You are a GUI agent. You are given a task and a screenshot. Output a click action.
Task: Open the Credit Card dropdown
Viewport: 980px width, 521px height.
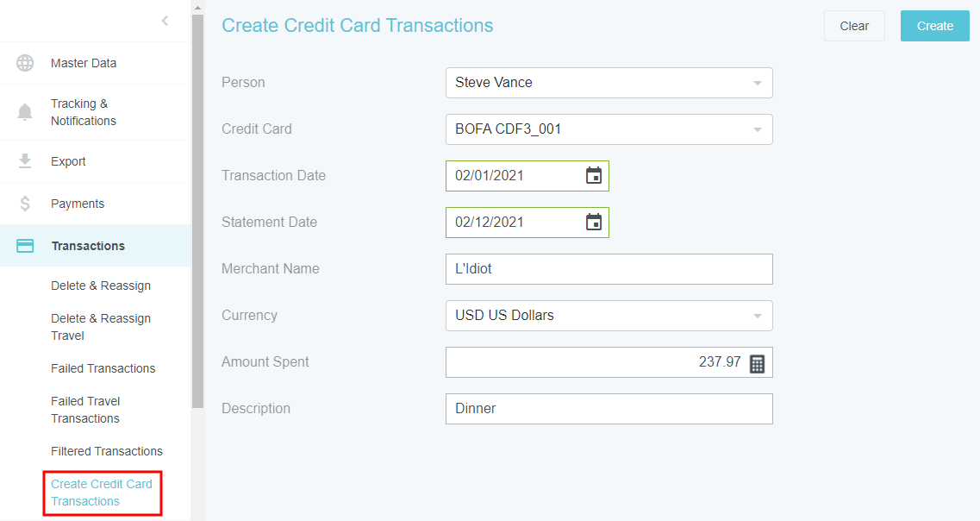point(757,130)
